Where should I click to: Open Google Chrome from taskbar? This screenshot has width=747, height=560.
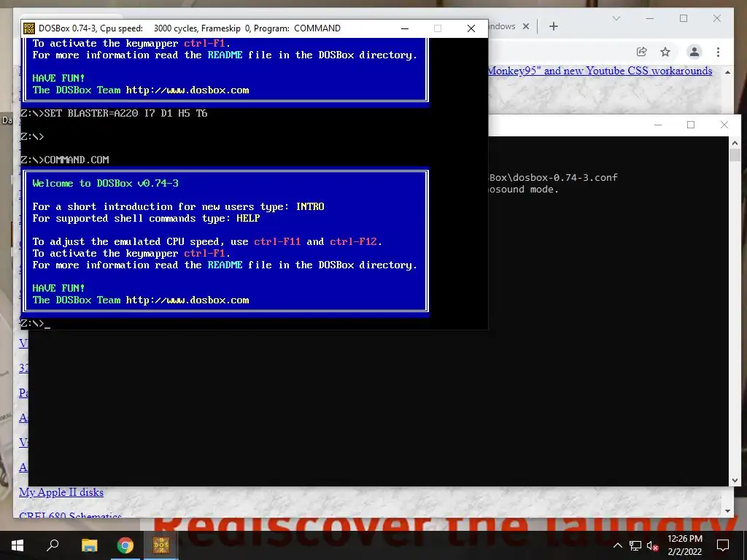[125, 545]
